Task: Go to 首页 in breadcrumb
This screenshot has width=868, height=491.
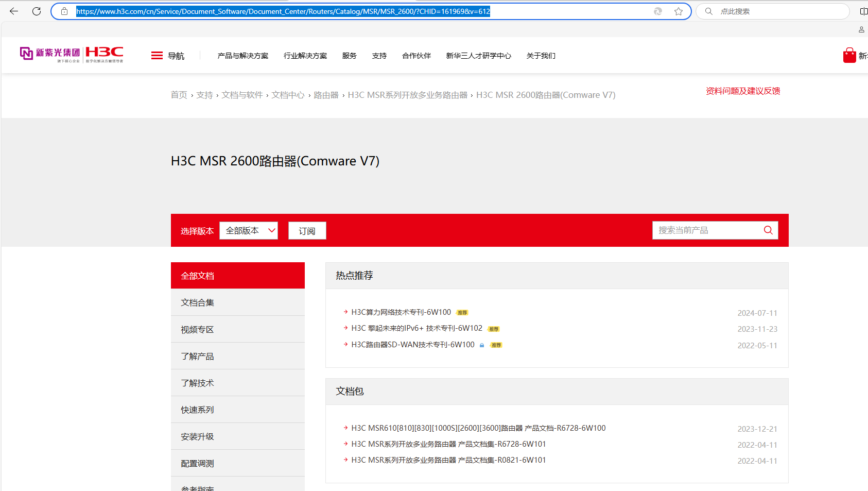Action: (x=179, y=95)
